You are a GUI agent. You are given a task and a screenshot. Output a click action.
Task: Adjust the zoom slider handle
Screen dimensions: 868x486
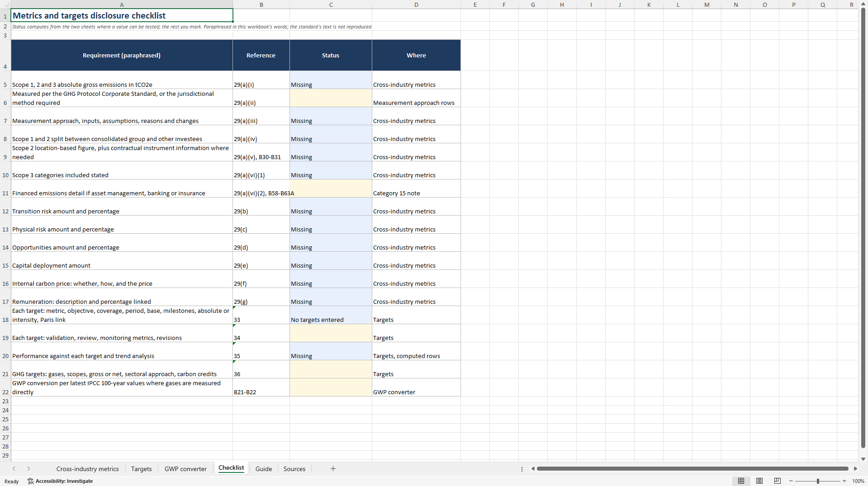point(818,481)
